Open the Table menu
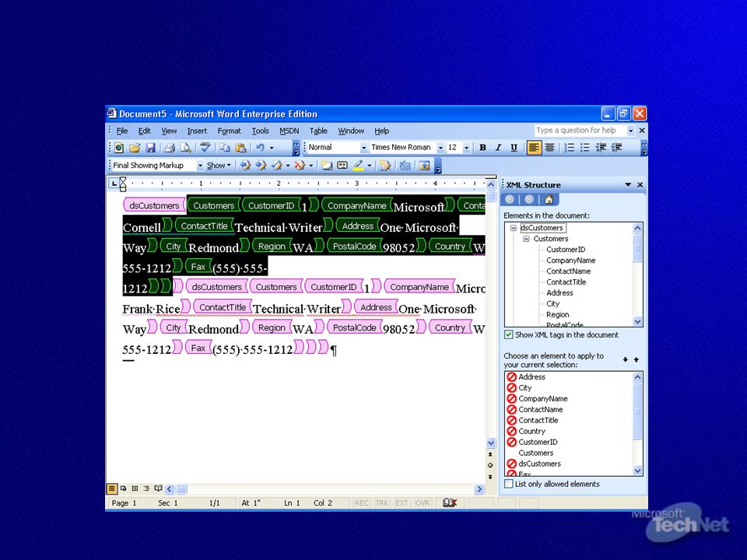The width and height of the screenshot is (747, 560). pyautogui.click(x=318, y=131)
